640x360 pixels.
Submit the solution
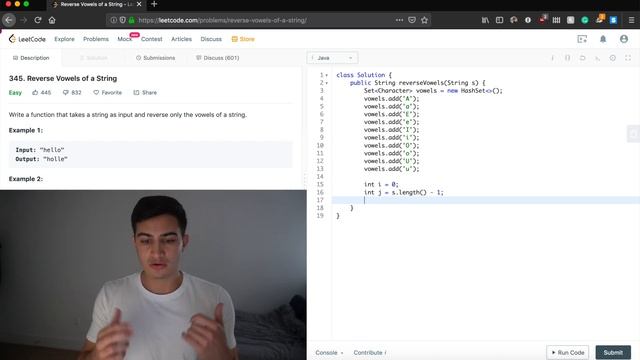(x=613, y=352)
